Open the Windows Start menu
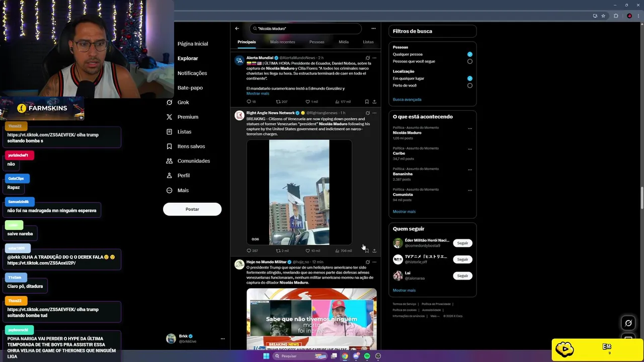Image resolution: width=644 pixels, height=362 pixels. pos(266,356)
